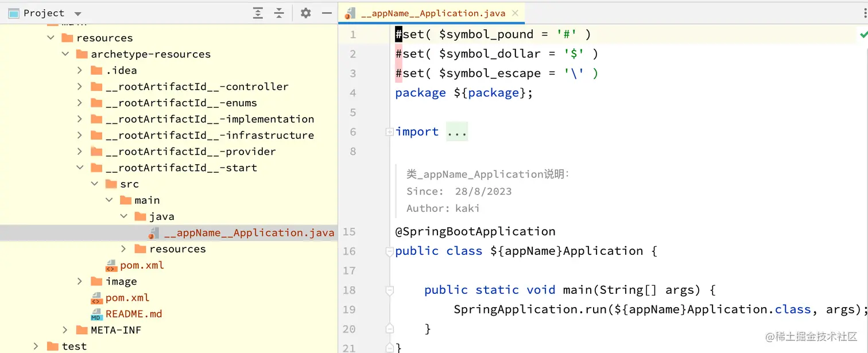Image resolution: width=868 pixels, height=353 pixels.
Task: Open Project panel settings gear
Action: (305, 13)
